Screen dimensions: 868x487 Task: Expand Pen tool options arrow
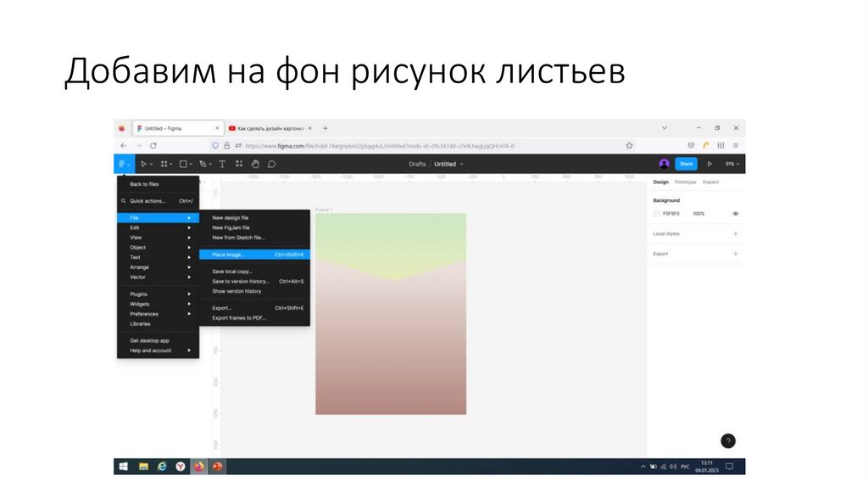(x=210, y=165)
